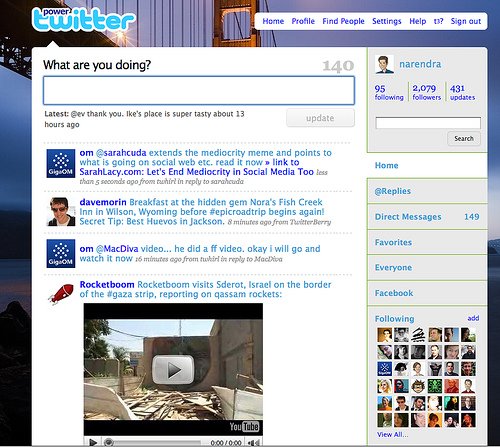Open the SarahLacy.com Let's End Mediocrity link
This screenshot has width=500, height=447.
tap(197, 172)
